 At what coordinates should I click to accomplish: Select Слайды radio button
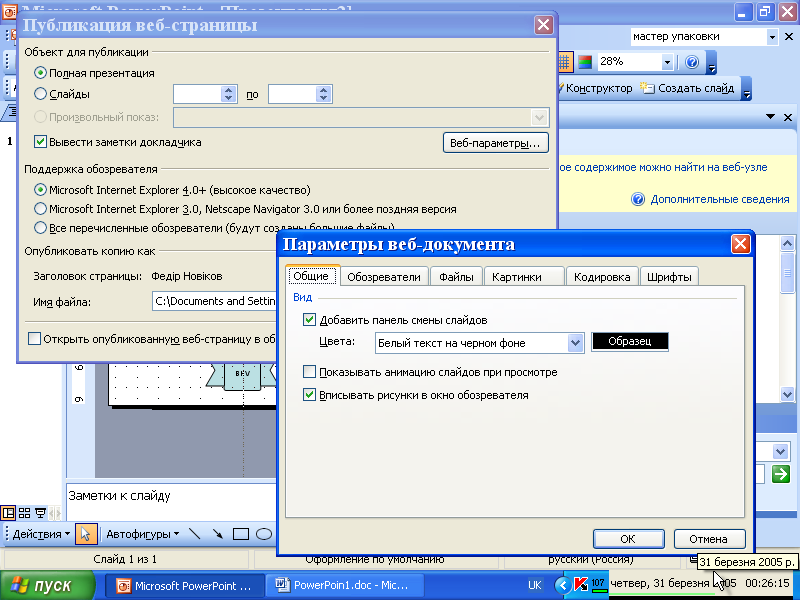[x=40, y=94]
